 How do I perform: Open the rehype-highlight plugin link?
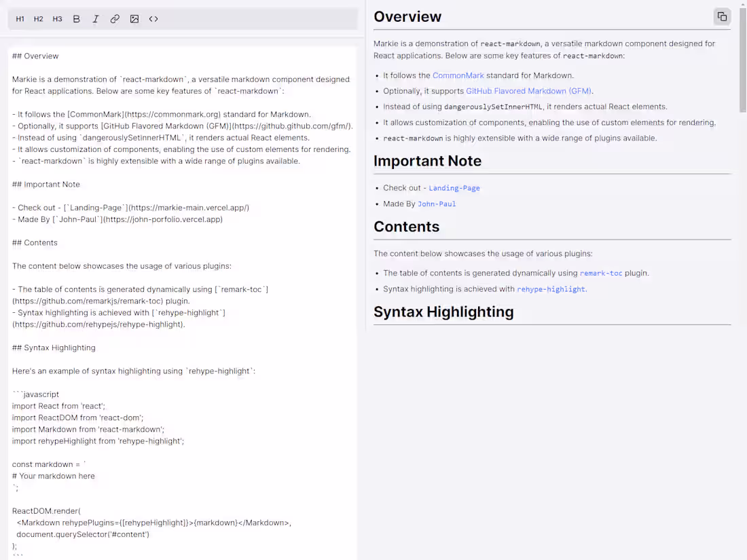click(551, 289)
